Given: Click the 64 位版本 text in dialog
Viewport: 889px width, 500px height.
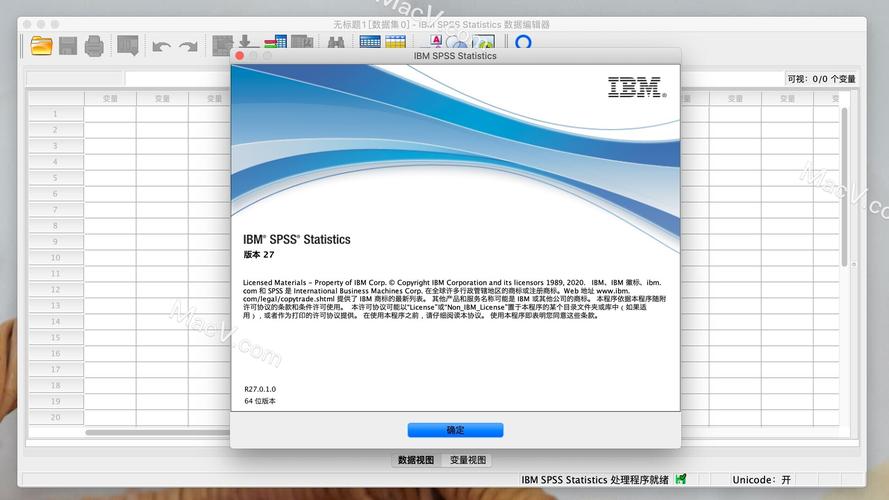Looking at the screenshot, I should point(260,401).
